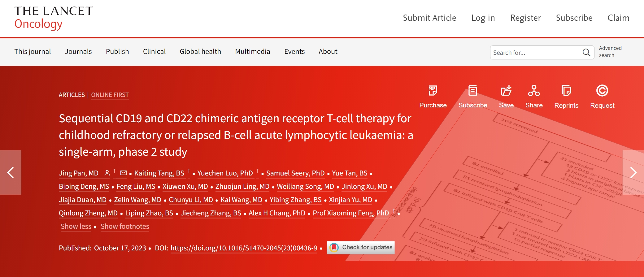Image resolution: width=644 pixels, height=277 pixels.
Task: Open author Zhuojun Ling, MD
Action: [242, 187]
